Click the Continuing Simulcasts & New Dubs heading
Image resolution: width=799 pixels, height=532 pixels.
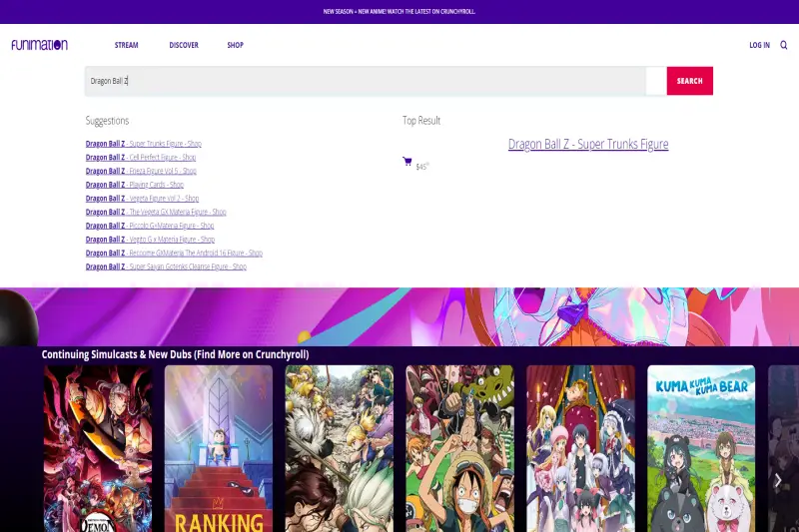tap(176, 354)
